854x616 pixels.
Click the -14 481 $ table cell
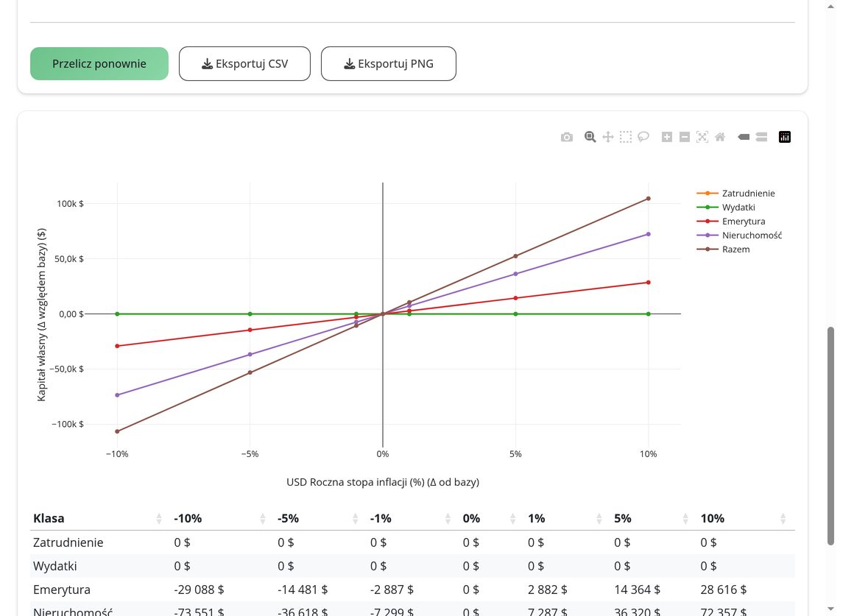click(303, 590)
